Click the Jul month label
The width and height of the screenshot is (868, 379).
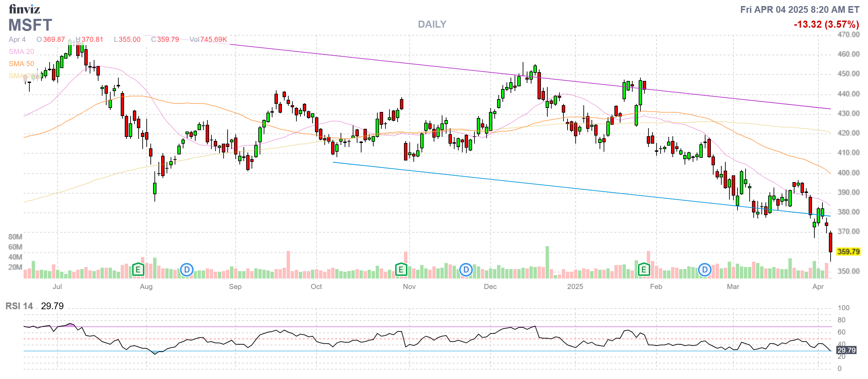(x=57, y=287)
